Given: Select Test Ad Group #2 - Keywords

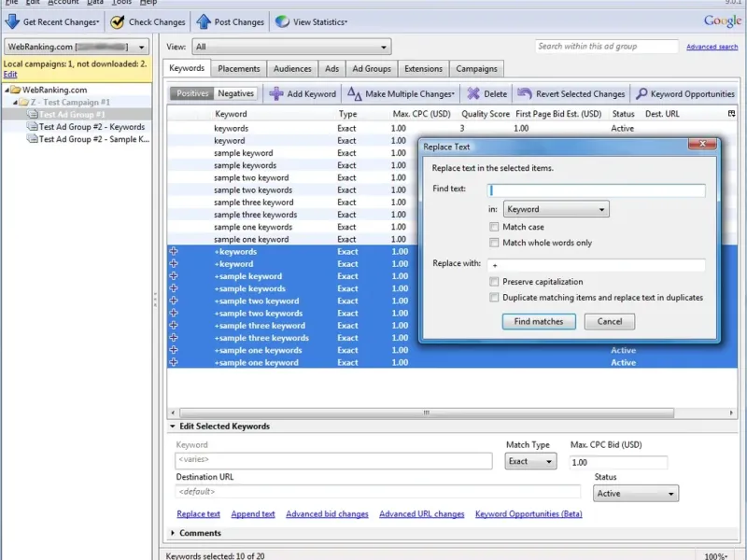Looking at the screenshot, I should pyautogui.click(x=92, y=127).
